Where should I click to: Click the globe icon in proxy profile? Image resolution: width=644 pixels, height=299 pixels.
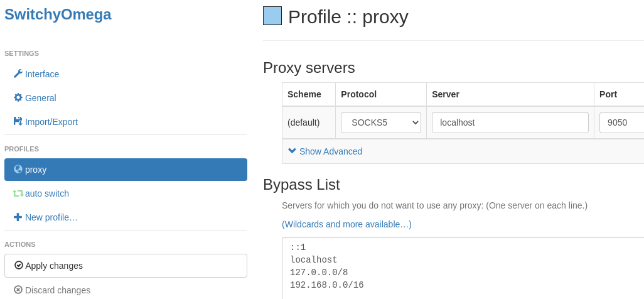click(x=18, y=169)
